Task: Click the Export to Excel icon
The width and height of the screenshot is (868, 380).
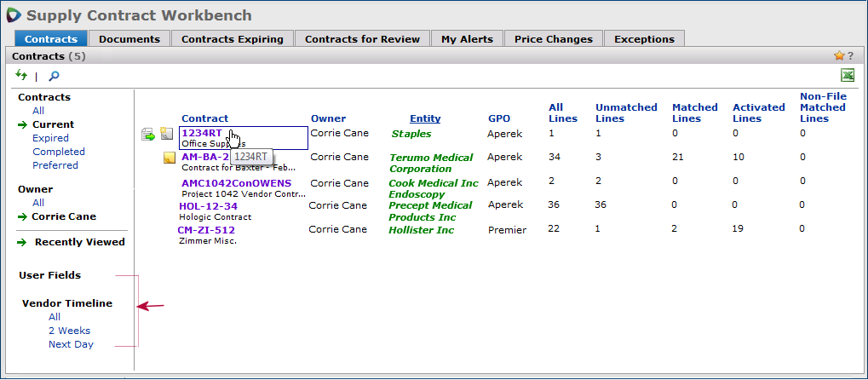Action: pos(848,76)
